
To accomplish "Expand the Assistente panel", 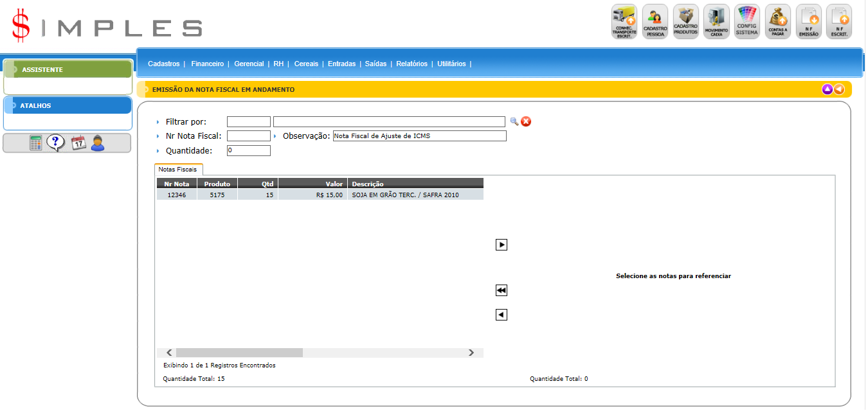I will point(42,69).
